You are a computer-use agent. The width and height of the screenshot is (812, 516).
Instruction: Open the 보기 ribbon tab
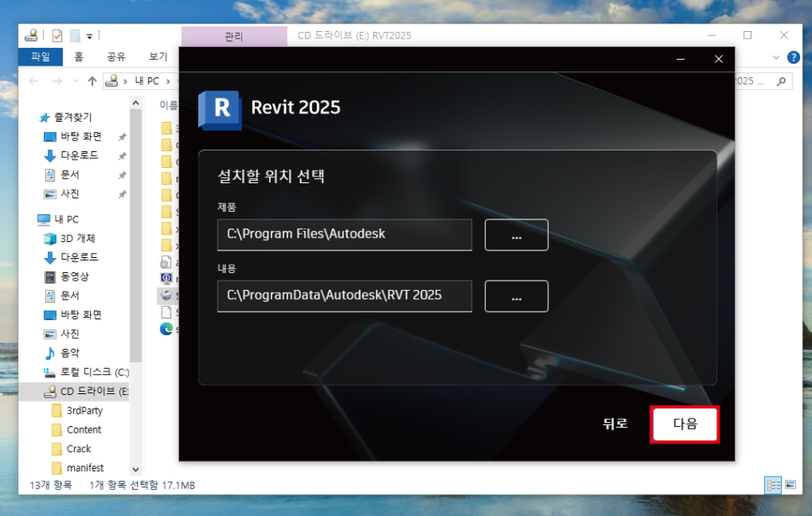pyautogui.click(x=158, y=56)
